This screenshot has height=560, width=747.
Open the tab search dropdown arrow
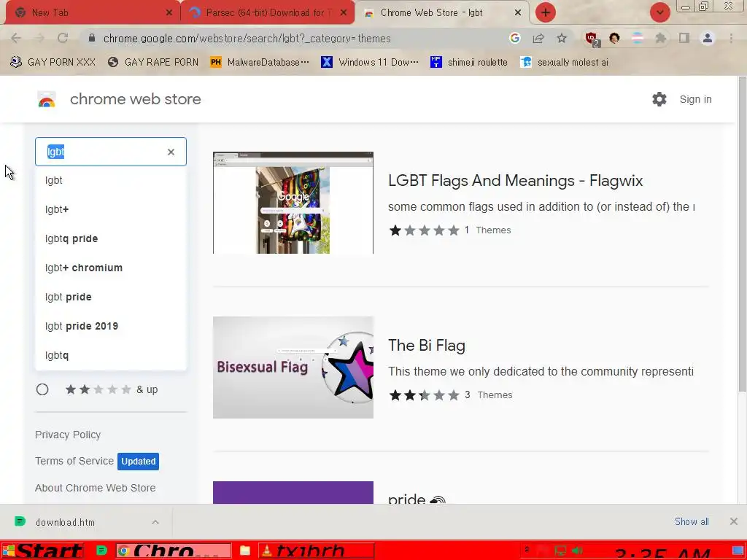660,12
